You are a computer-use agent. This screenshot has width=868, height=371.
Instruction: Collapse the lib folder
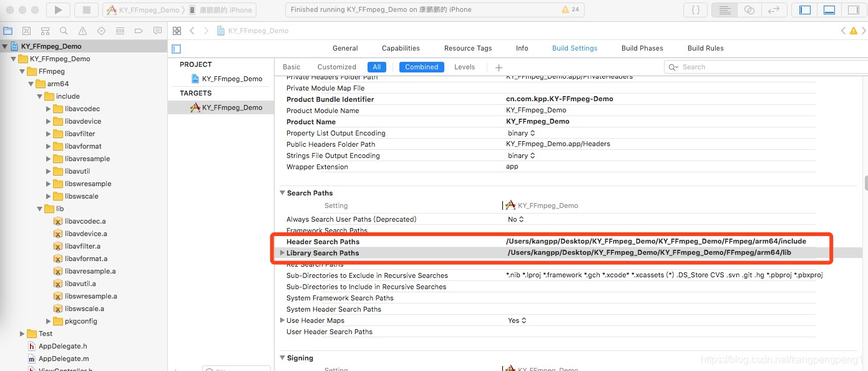point(40,209)
